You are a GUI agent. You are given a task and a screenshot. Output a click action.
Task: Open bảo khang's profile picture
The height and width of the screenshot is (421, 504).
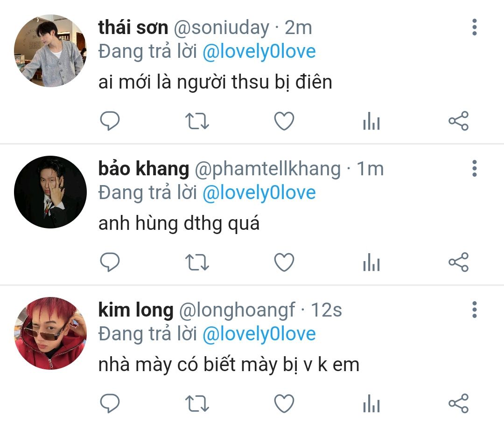tap(50, 192)
